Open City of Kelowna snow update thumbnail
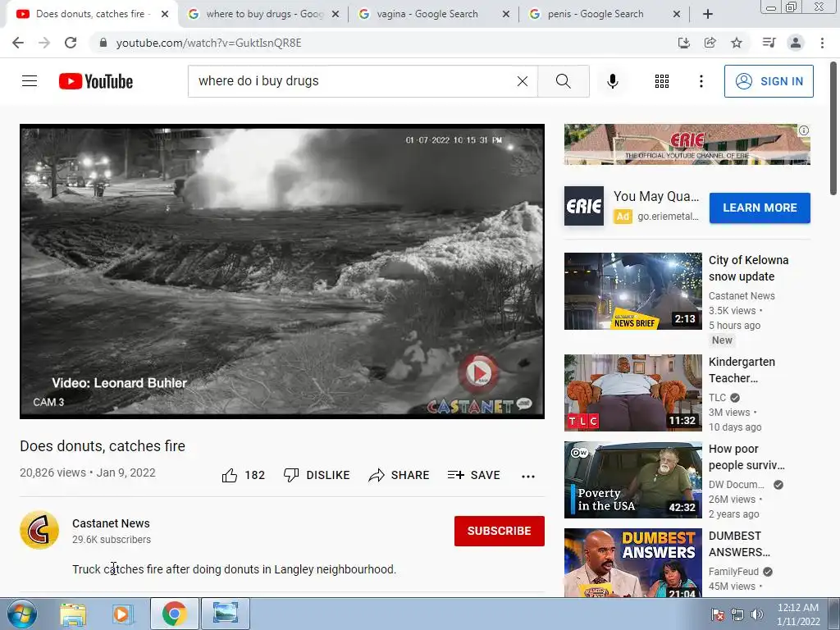The image size is (840, 630). [x=632, y=291]
